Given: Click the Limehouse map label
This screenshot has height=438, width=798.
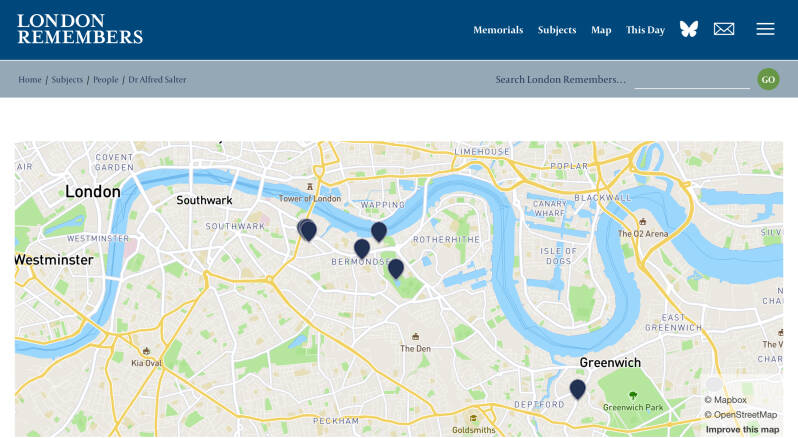Looking at the screenshot, I should (x=482, y=152).
